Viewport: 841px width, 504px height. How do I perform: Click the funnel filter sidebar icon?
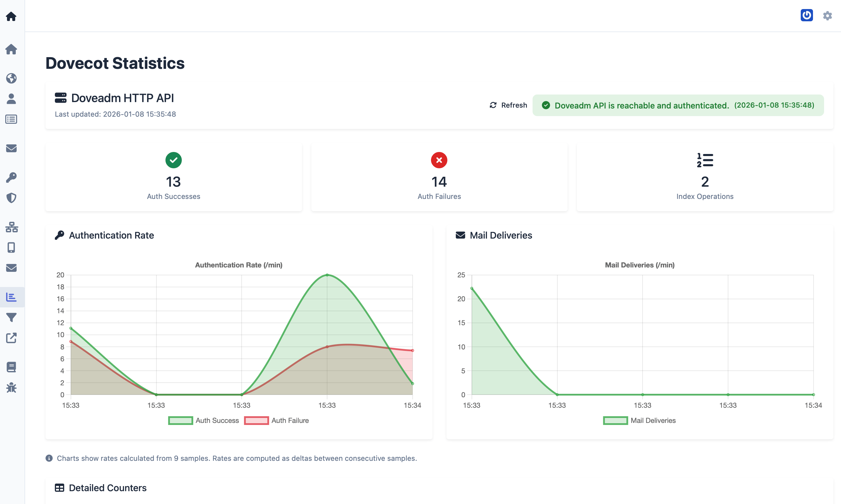click(x=11, y=318)
